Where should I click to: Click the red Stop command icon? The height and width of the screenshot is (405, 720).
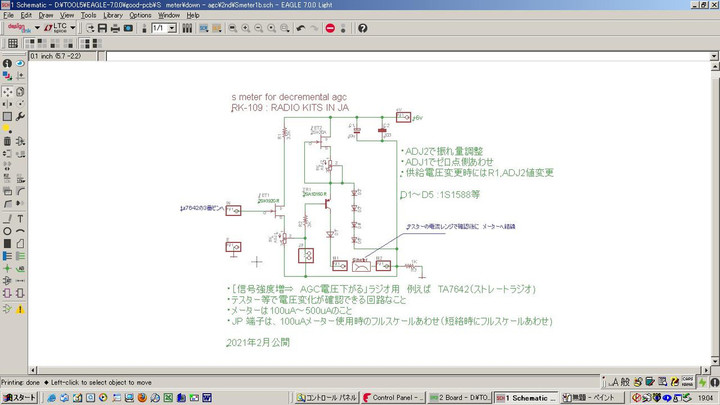[x=330, y=28]
